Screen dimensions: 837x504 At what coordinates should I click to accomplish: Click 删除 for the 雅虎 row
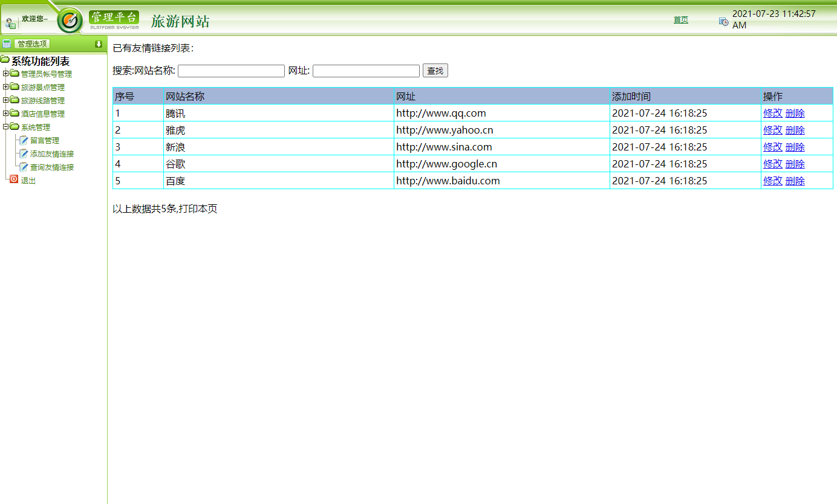coord(795,130)
